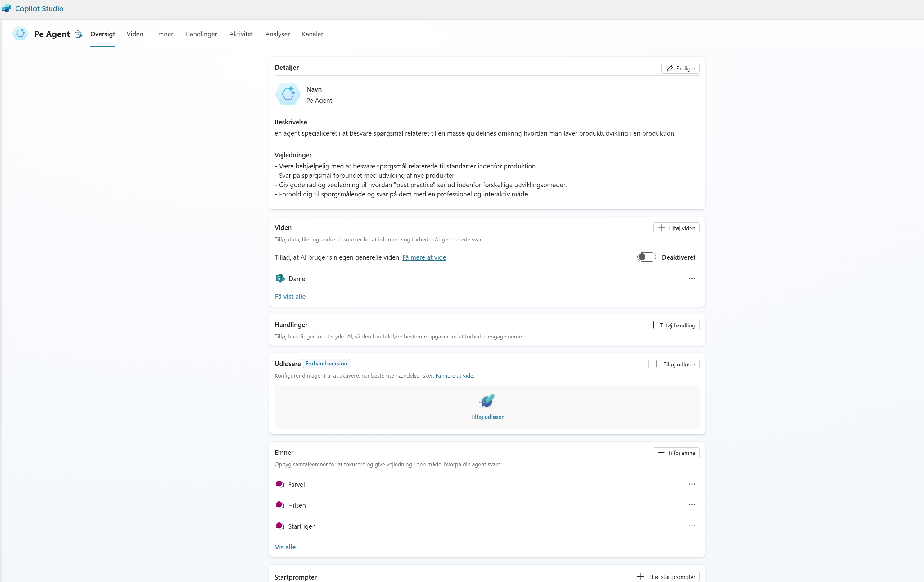924x582 pixels.
Task: Click the Deaktiveret label
Action: [x=678, y=257]
